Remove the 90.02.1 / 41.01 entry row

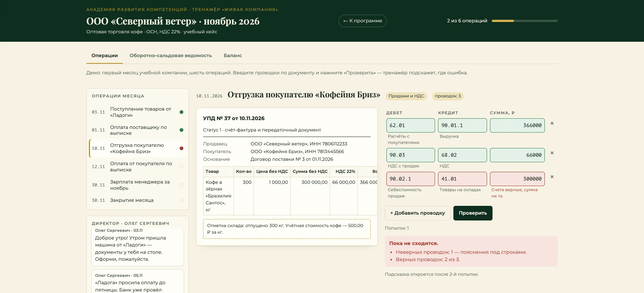[552, 177]
